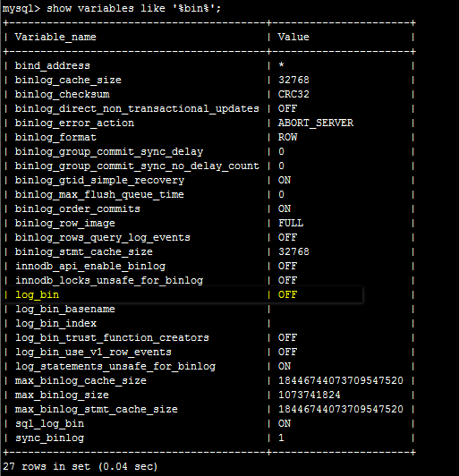Click the bind_address variable name
Viewport: 459px width, 476px height.
[x=53, y=65]
